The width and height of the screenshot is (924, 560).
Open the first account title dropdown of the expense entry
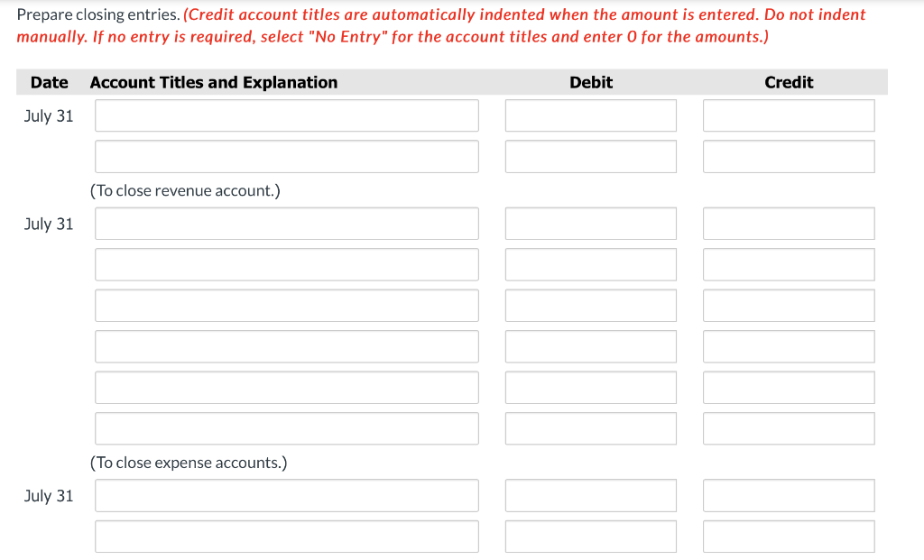(286, 223)
